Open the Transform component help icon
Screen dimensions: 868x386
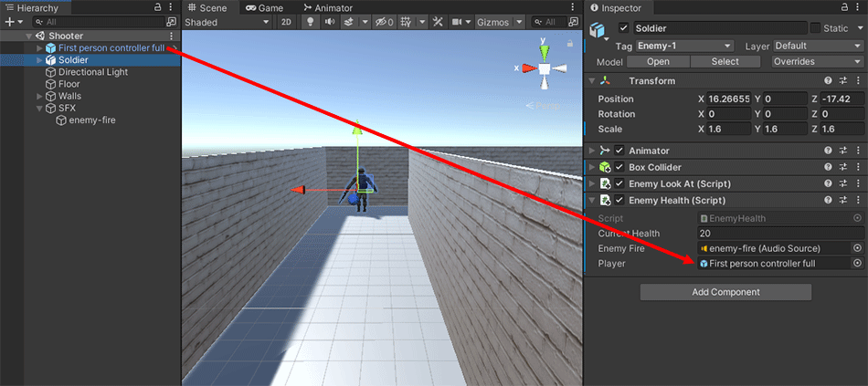828,81
